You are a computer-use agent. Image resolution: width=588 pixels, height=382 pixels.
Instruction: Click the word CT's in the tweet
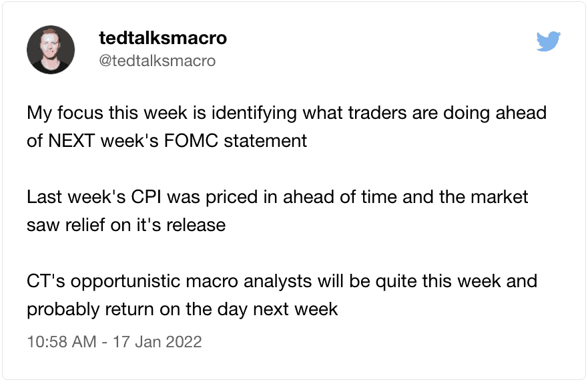pyautogui.click(x=46, y=281)
